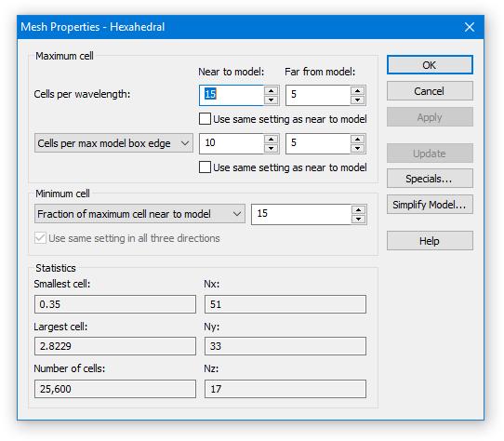Open Help for mesh properties
This screenshot has width=504, height=441.
430,241
